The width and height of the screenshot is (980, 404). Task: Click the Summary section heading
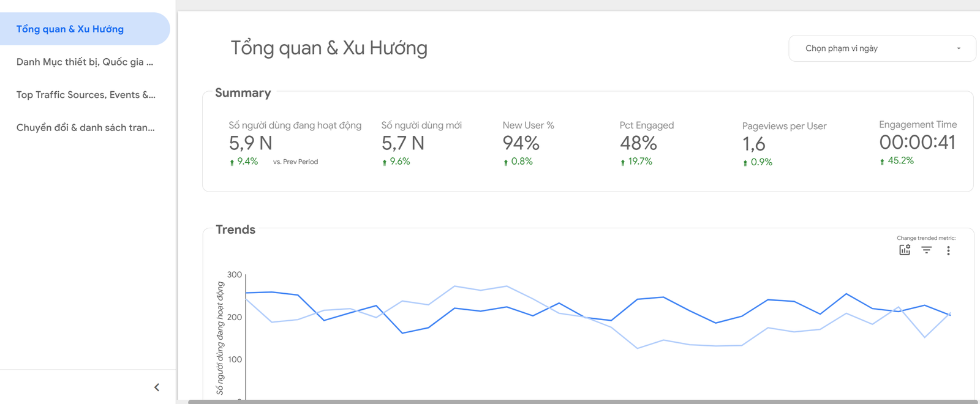pos(243,93)
